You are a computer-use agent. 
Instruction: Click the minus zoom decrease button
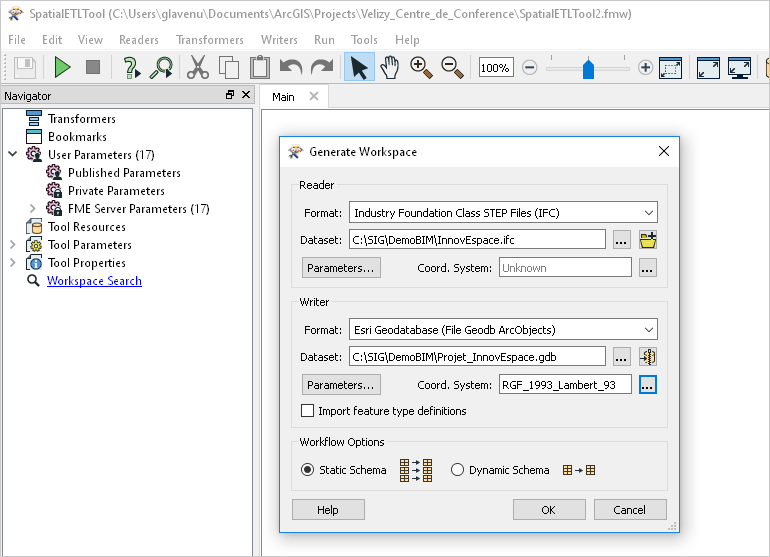[x=529, y=67]
